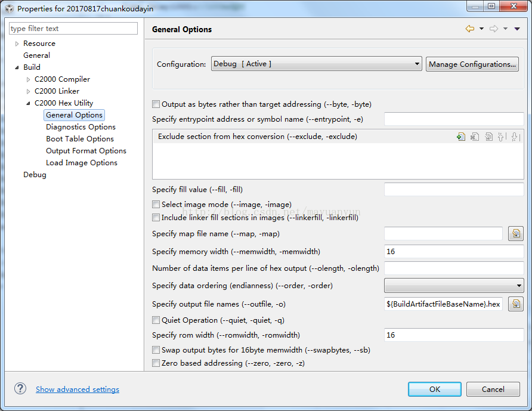Click the Edit exclude section icon

(x=488, y=137)
